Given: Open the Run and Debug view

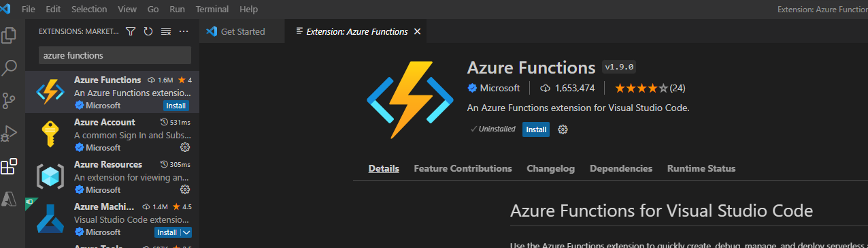Looking at the screenshot, I should 10,134.
